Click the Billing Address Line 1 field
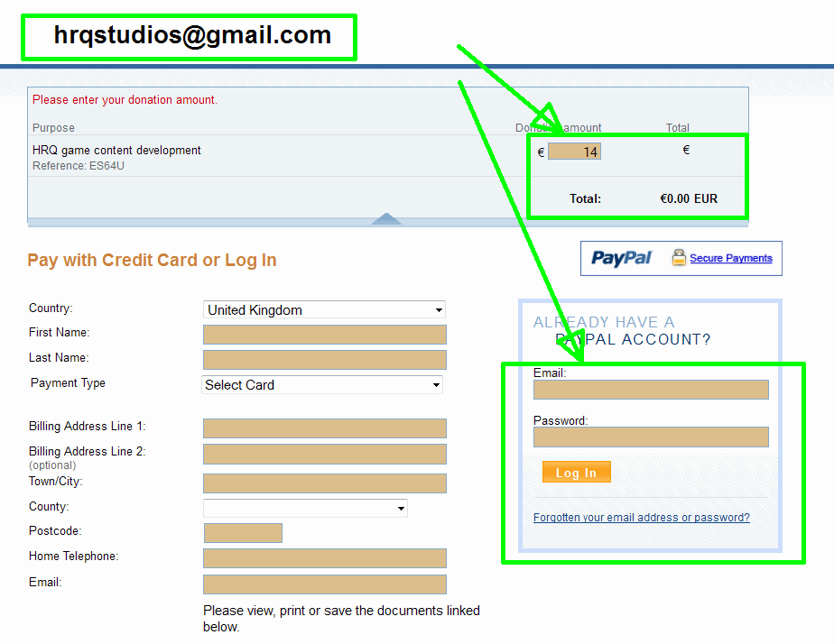 324,428
